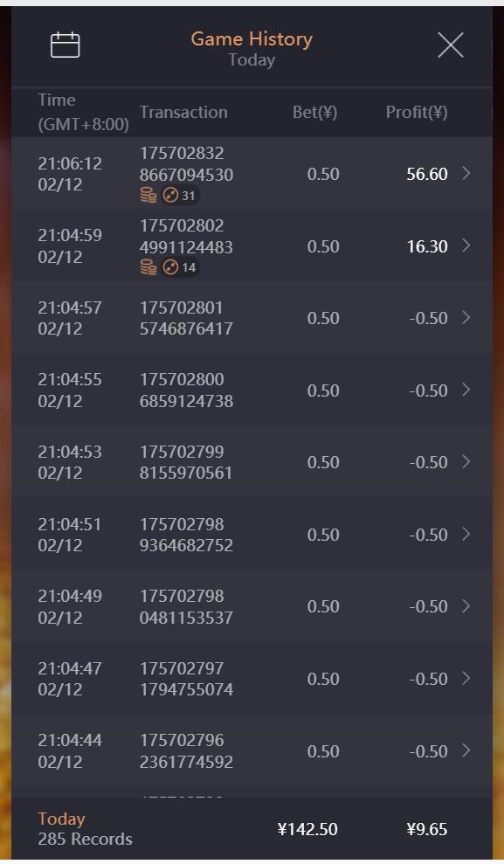
Task: Click the Profit(¥) column header
Action: (417, 113)
